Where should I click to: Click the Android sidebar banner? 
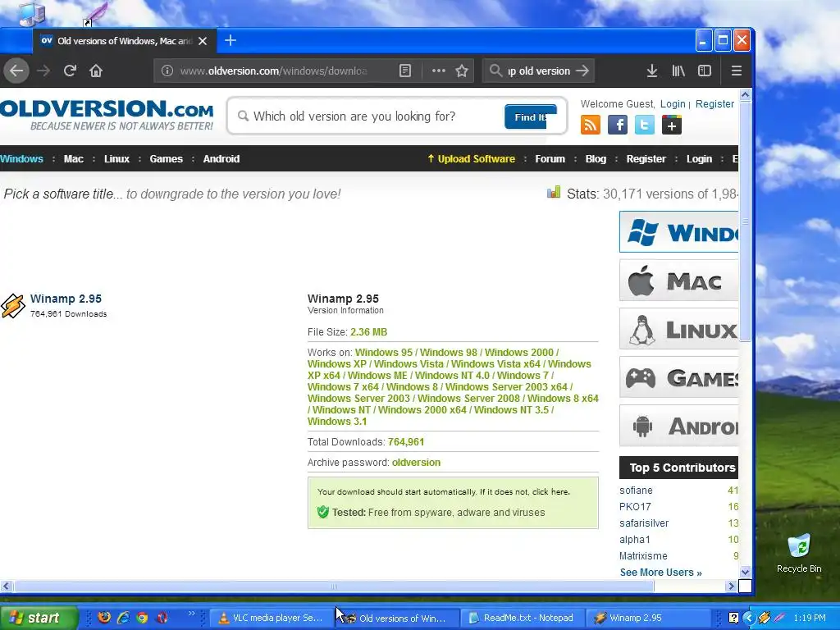coord(678,426)
